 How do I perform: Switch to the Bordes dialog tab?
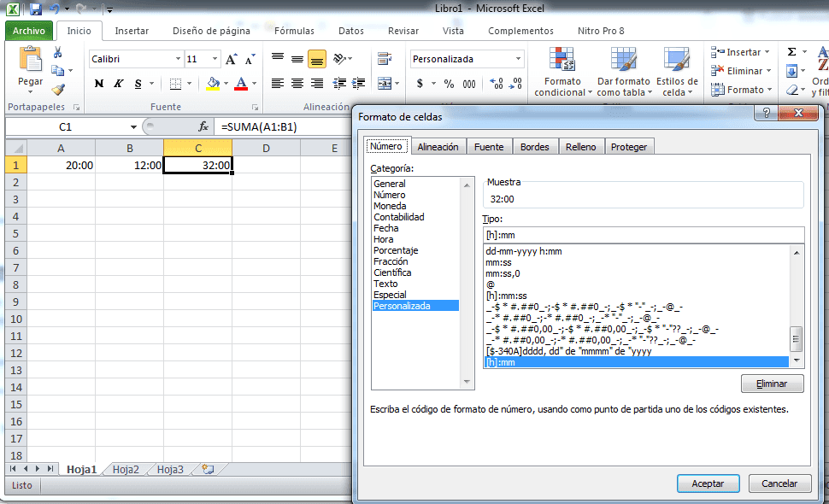[x=534, y=147]
